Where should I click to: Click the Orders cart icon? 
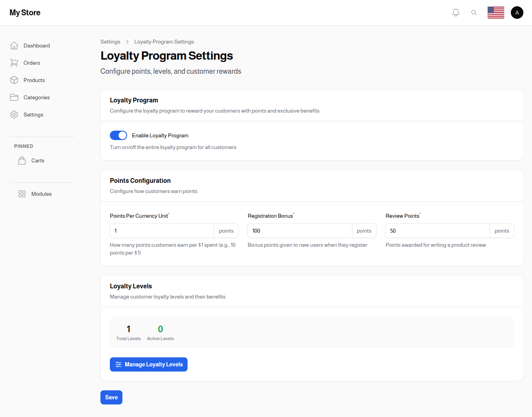tap(14, 63)
